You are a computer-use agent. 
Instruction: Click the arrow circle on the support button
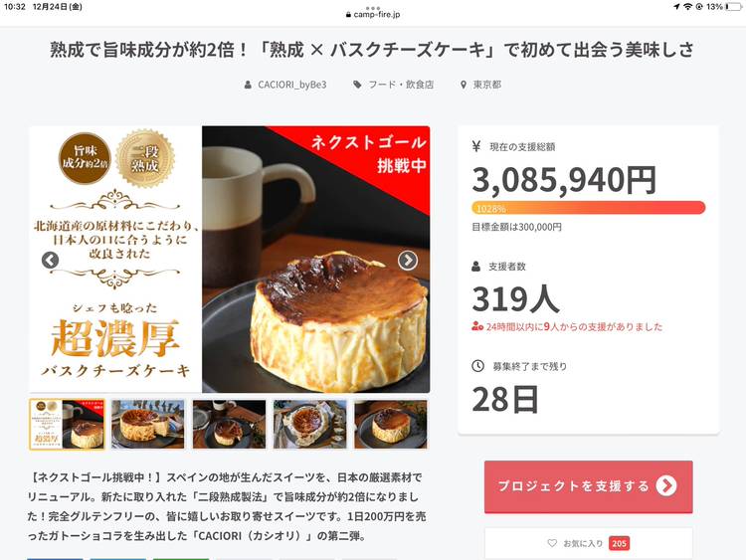(666, 485)
